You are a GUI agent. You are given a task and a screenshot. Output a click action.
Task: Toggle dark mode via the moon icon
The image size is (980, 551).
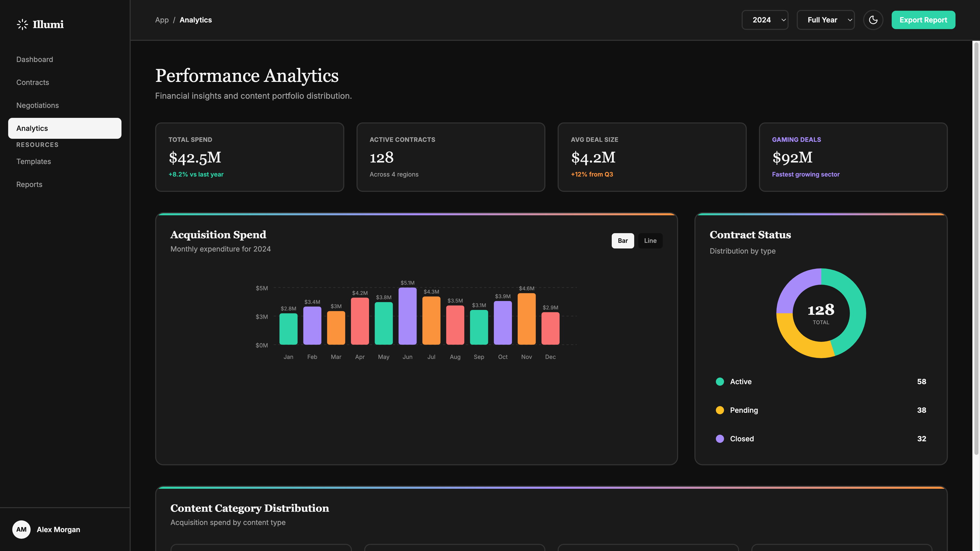coord(873,20)
